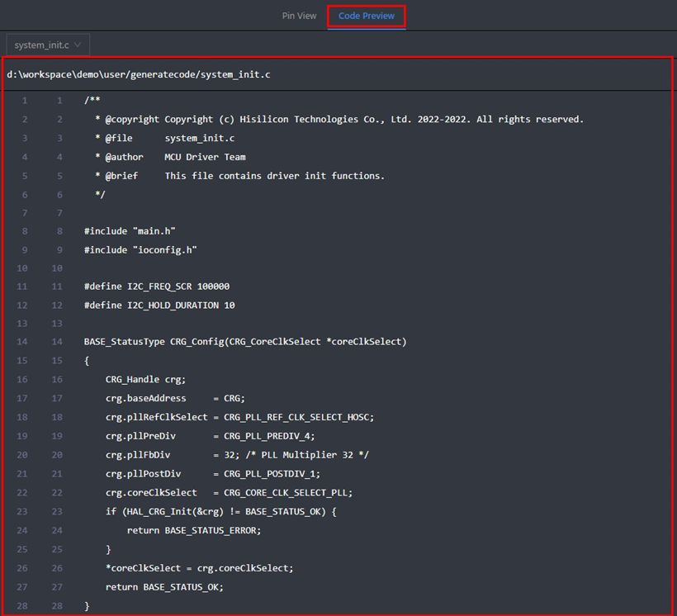Click the return BASE_STATUS_OK line
677x616 pixels.
tap(164, 586)
